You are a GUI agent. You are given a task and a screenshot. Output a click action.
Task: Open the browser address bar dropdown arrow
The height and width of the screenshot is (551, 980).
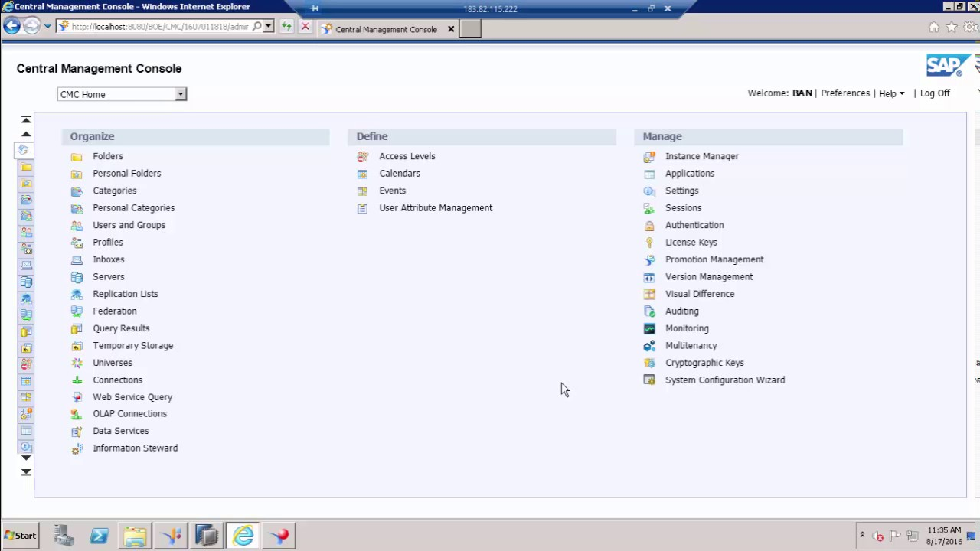pos(268,27)
